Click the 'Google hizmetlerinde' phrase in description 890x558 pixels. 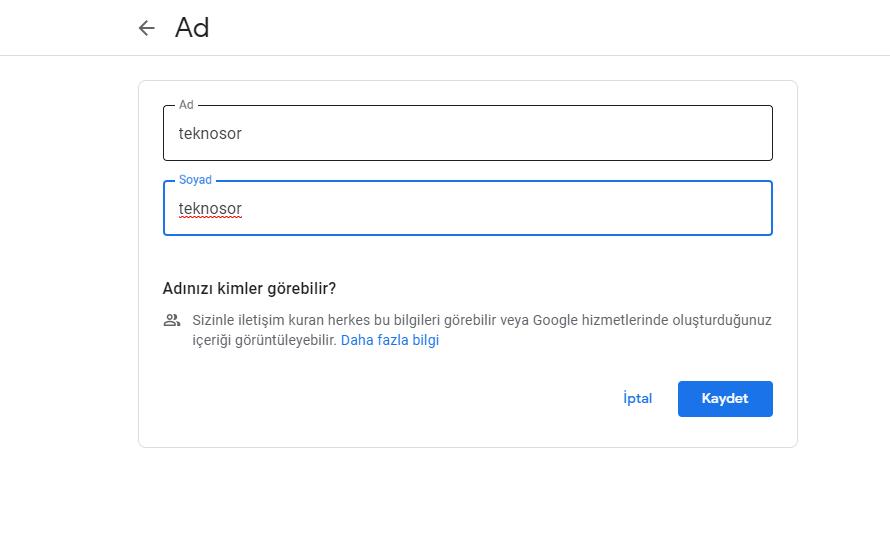[600, 321]
